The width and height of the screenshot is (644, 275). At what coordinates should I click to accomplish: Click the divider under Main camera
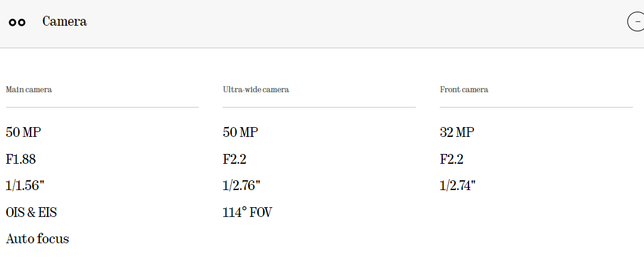102,107
